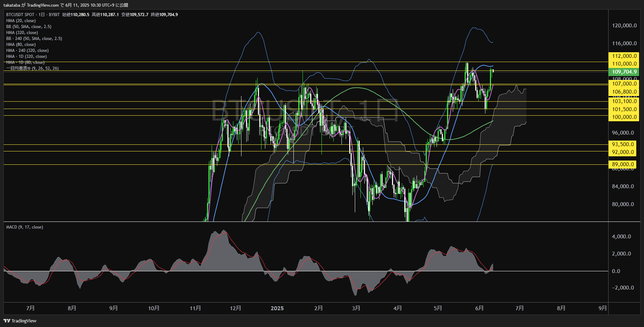Image resolution: width=644 pixels, height=327 pixels.
Task: Select the HMA · 240 (320, close) label
Action: pos(27,50)
